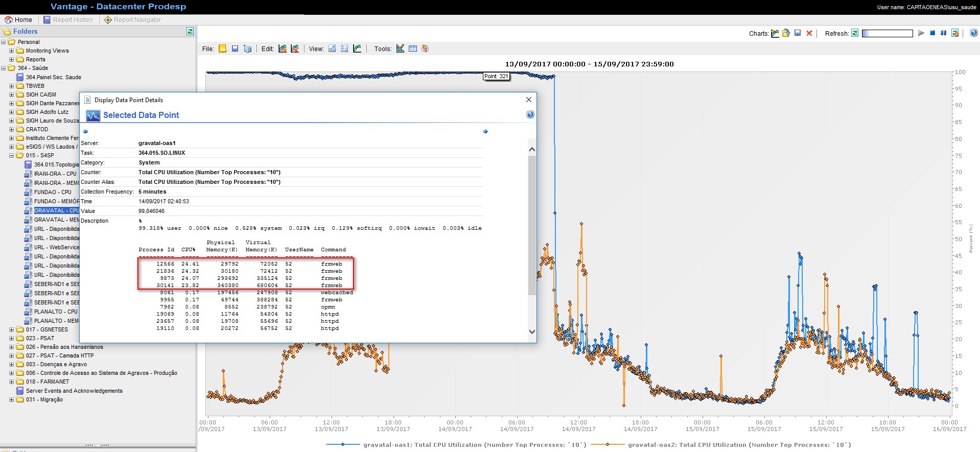Click the refresh stop button

(932, 33)
